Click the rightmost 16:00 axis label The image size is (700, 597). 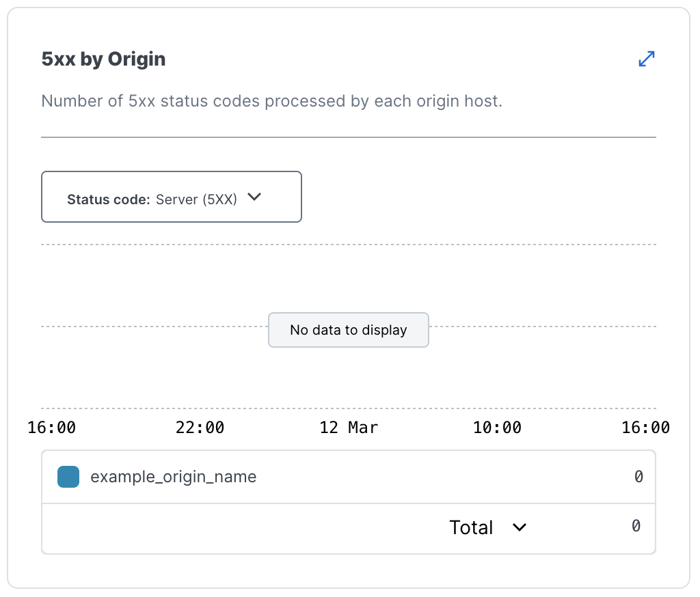point(646,427)
